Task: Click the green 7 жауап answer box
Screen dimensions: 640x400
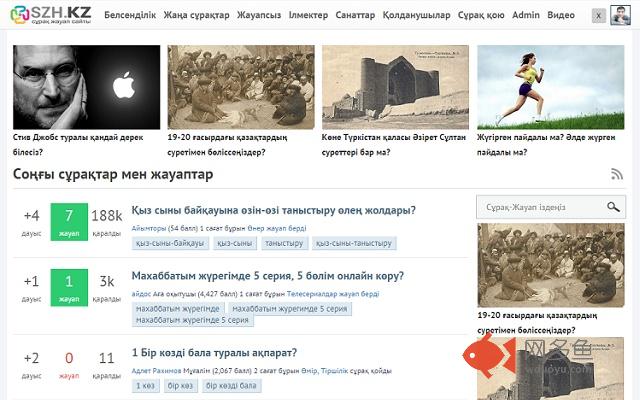Action: pyautogui.click(x=69, y=222)
